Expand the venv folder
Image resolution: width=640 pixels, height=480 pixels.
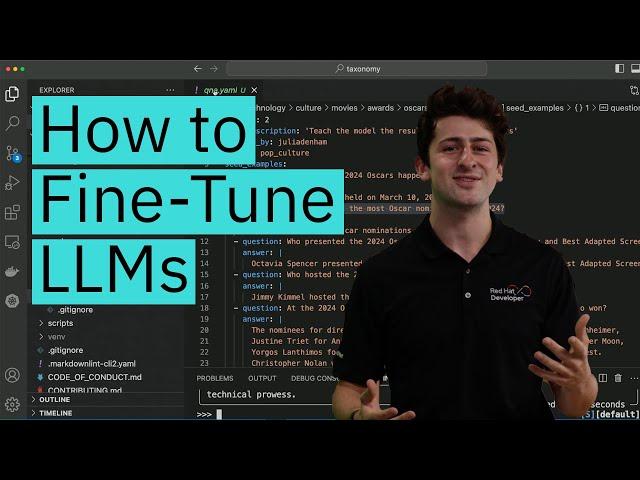click(x=56, y=337)
